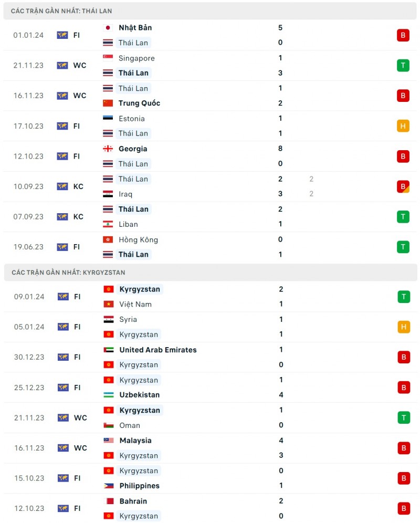Open the Malaysia team link
The width and height of the screenshot is (420, 523).
(x=135, y=441)
